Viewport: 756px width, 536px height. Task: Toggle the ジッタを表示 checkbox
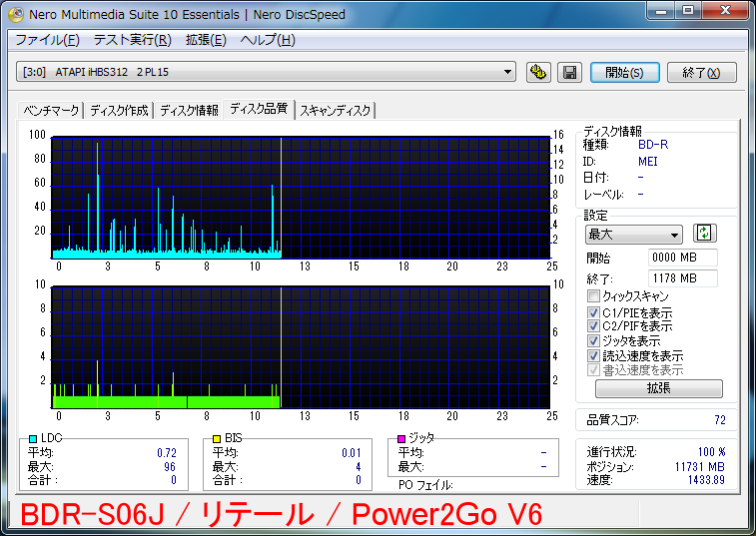(593, 340)
